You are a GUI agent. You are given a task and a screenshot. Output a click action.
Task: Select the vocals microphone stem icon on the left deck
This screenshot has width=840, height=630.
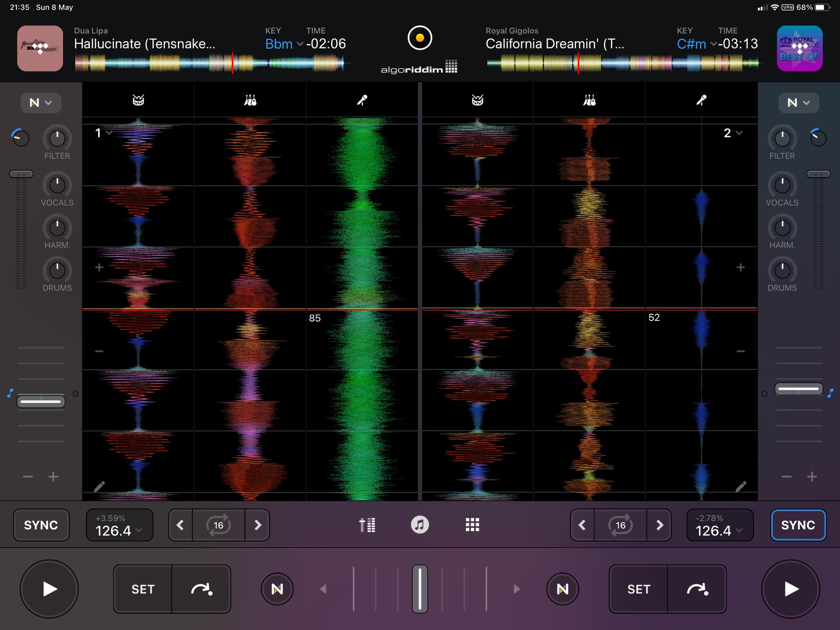362,100
